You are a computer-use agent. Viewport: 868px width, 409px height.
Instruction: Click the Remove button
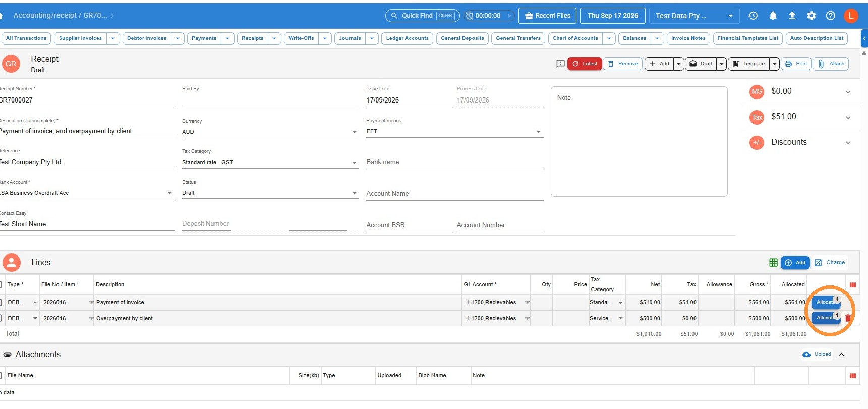[622, 64]
